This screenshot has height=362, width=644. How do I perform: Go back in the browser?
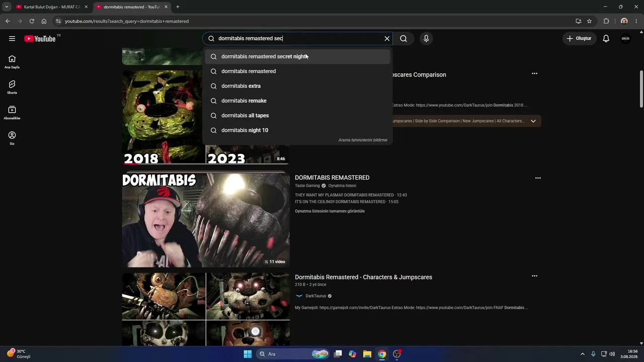[8, 21]
